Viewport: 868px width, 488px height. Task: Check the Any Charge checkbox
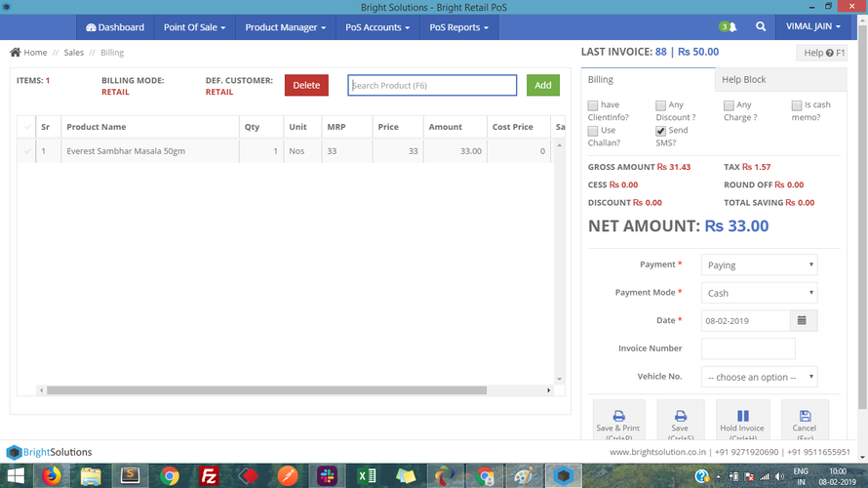point(729,105)
